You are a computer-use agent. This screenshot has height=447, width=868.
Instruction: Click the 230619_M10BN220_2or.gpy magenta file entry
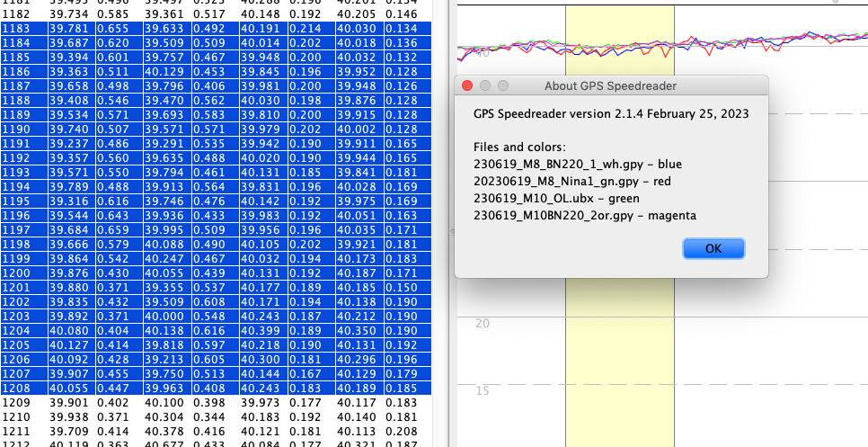(x=584, y=215)
